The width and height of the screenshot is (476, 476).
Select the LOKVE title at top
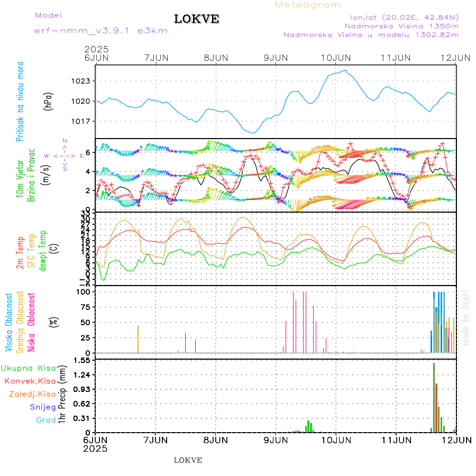(197, 20)
